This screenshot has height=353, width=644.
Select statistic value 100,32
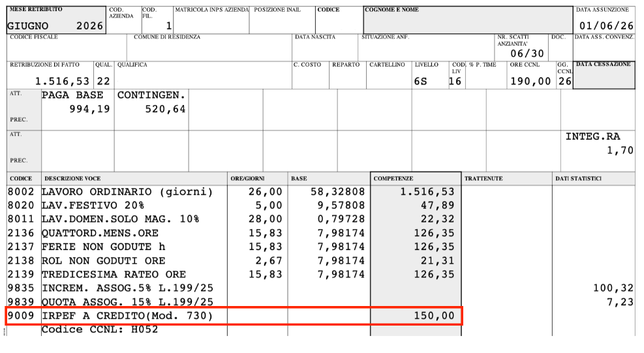[613, 288]
